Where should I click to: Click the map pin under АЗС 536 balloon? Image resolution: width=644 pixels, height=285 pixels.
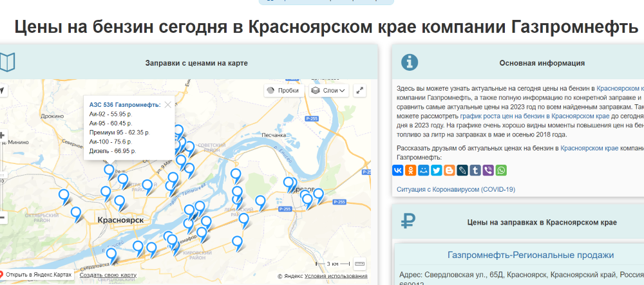click(109, 170)
